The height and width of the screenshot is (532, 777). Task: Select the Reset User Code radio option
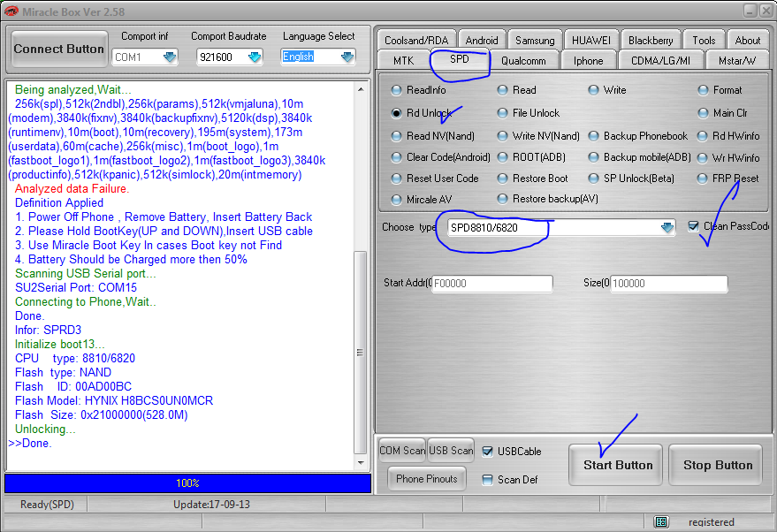pos(396,179)
